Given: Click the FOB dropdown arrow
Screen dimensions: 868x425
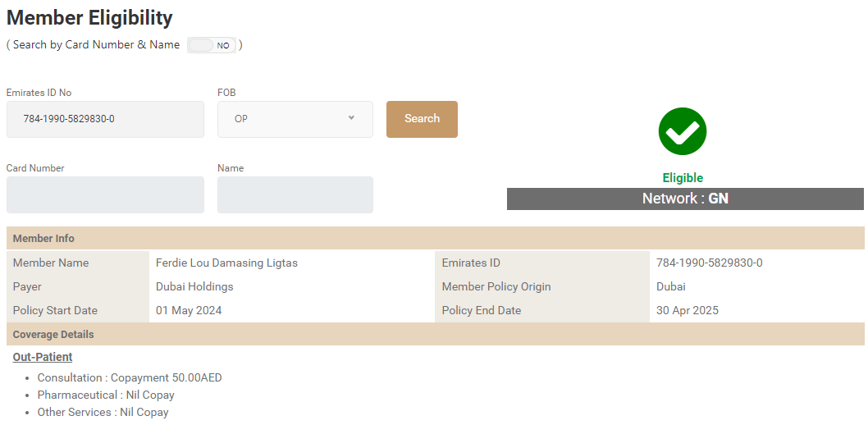Looking at the screenshot, I should click(x=351, y=118).
